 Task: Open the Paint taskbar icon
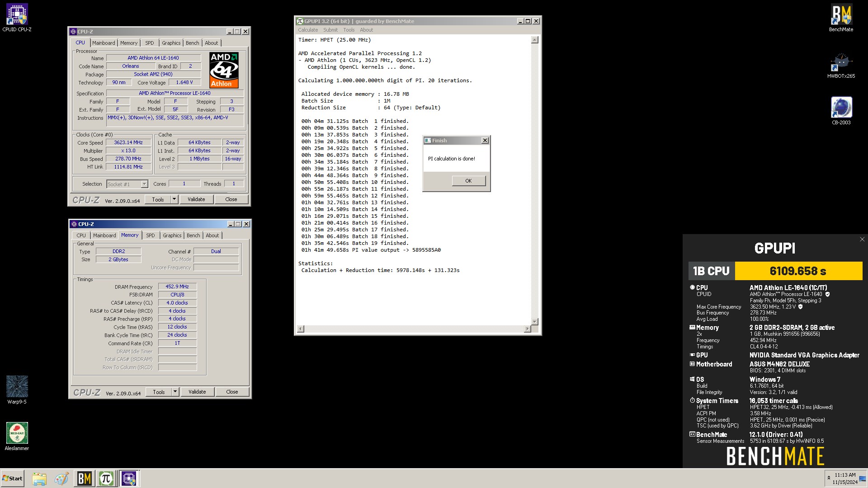click(61, 479)
